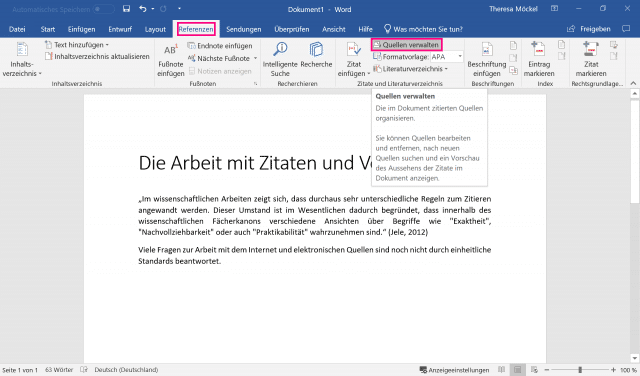This screenshot has height=376, width=640.
Task: Open Quellen verwalten
Action: (x=406, y=44)
